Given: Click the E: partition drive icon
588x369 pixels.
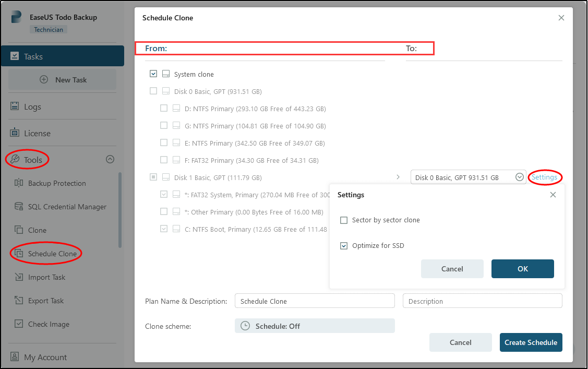Looking at the screenshot, I should tap(176, 142).
